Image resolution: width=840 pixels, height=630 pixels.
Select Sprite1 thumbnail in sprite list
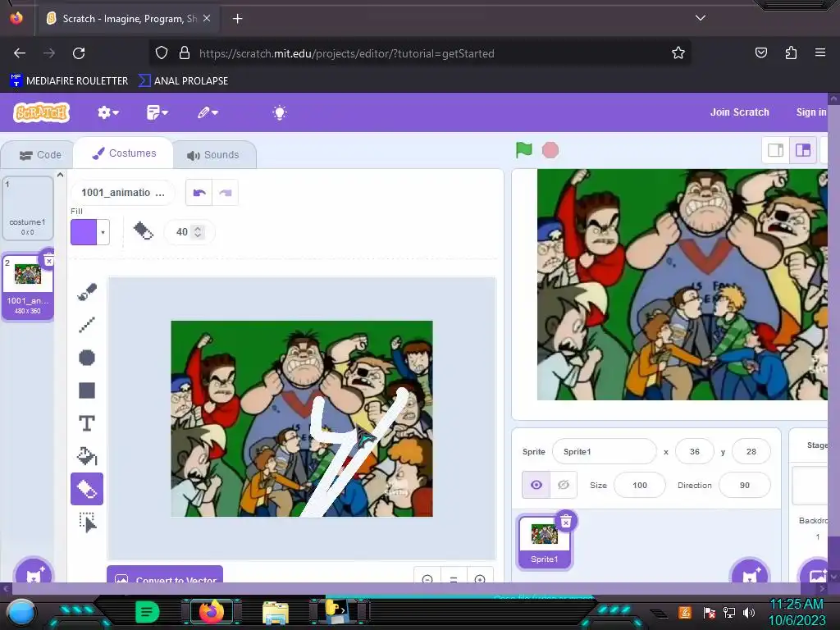point(545,541)
